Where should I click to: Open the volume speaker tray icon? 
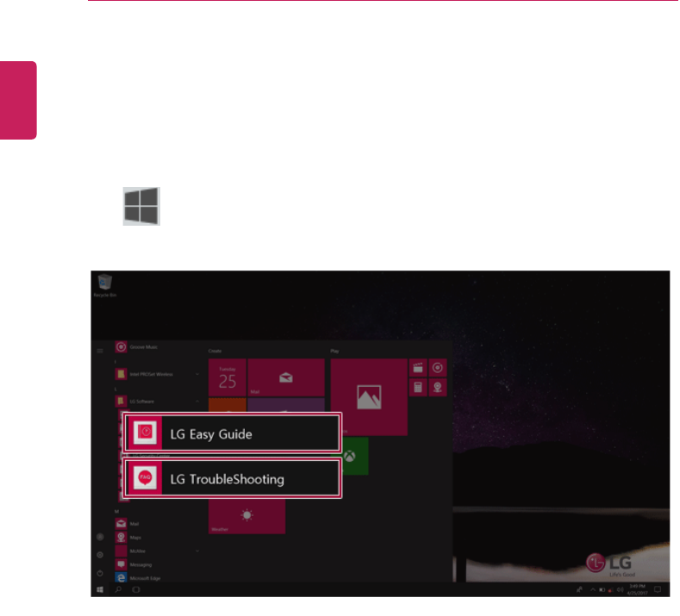(x=621, y=589)
